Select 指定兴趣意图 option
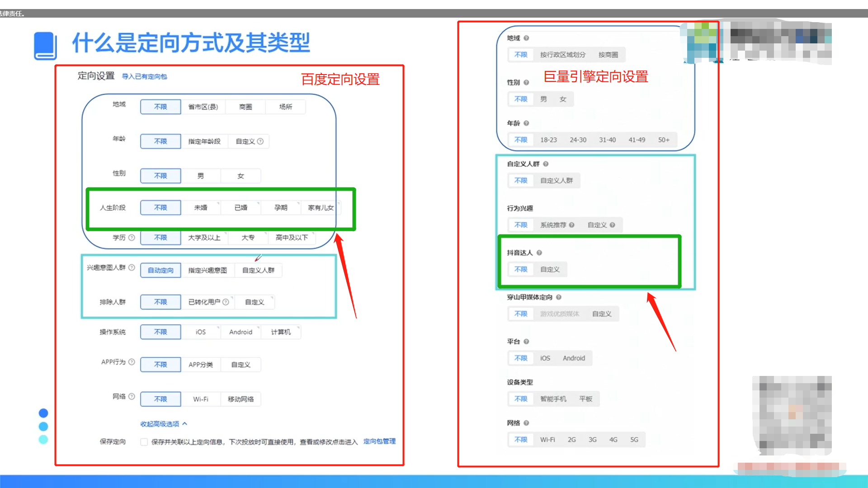 208,270
